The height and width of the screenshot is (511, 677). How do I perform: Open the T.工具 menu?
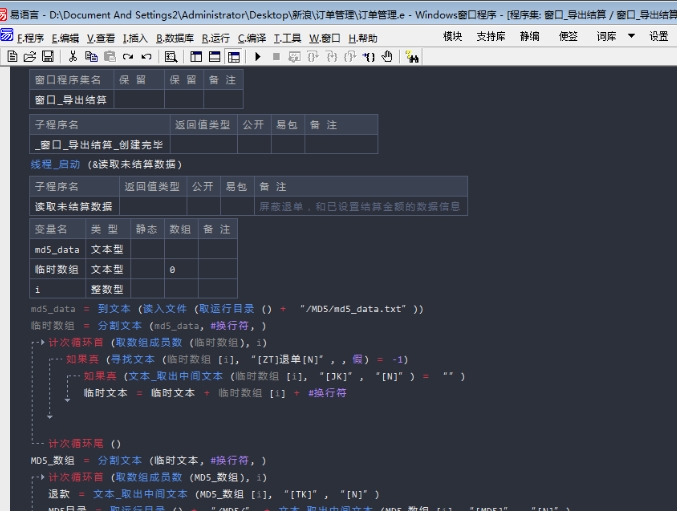point(288,38)
